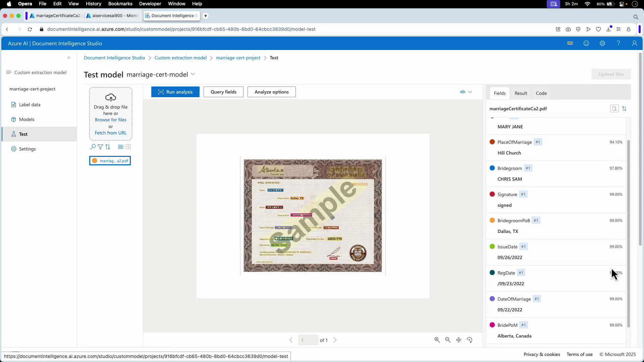Collapse the left sidebar with the double chevron

click(69, 58)
